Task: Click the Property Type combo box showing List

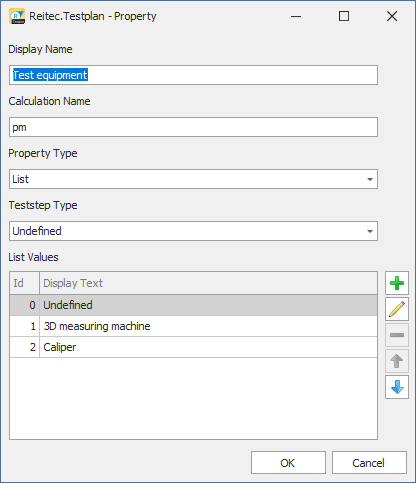Action: tap(193, 179)
